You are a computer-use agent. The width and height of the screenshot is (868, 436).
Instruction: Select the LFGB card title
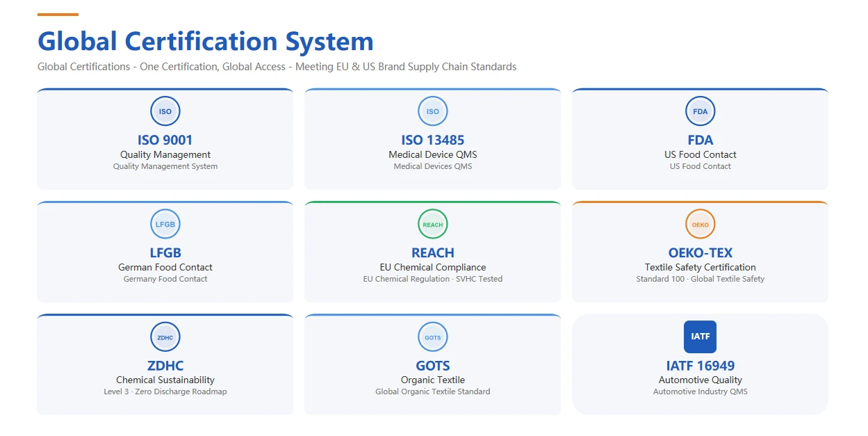pyautogui.click(x=165, y=252)
